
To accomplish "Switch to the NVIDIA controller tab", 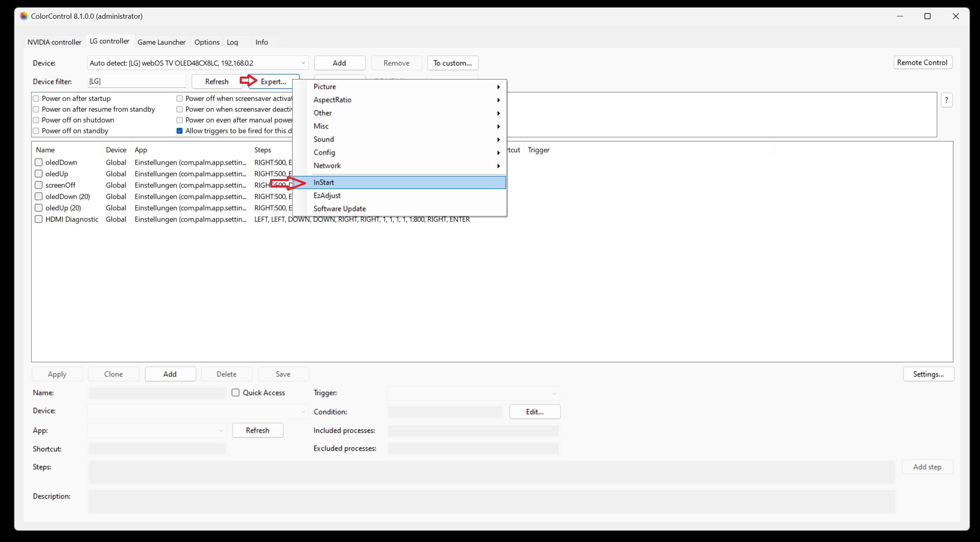I will (54, 42).
